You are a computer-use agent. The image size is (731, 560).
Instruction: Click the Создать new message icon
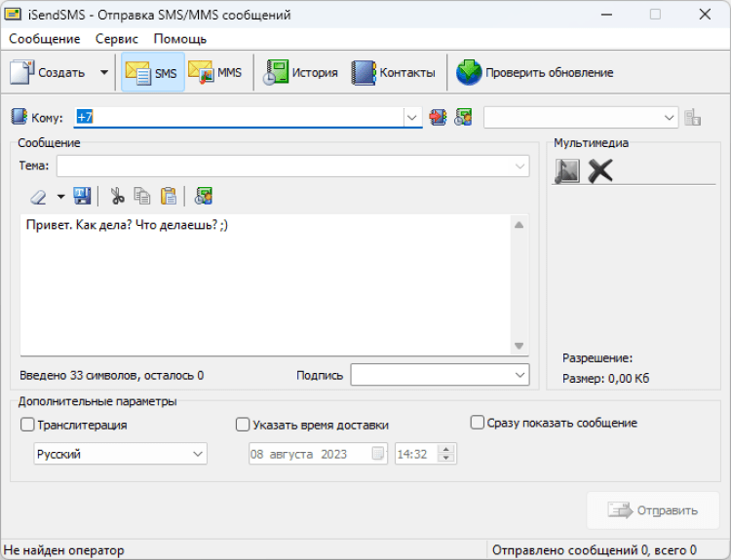21,72
